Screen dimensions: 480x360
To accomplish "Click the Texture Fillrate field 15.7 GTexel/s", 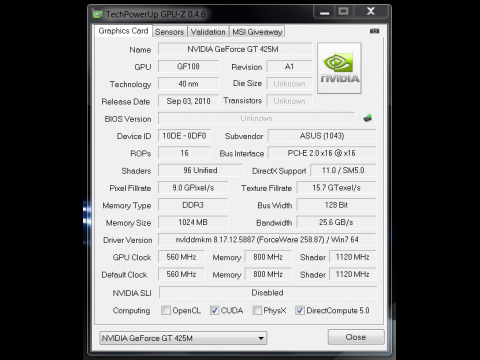I will pyautogui.click(x=336, y=188).
